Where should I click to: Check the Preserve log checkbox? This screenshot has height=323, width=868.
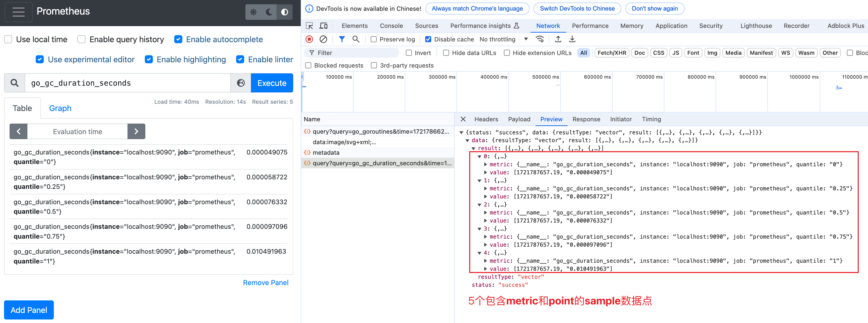374,39
